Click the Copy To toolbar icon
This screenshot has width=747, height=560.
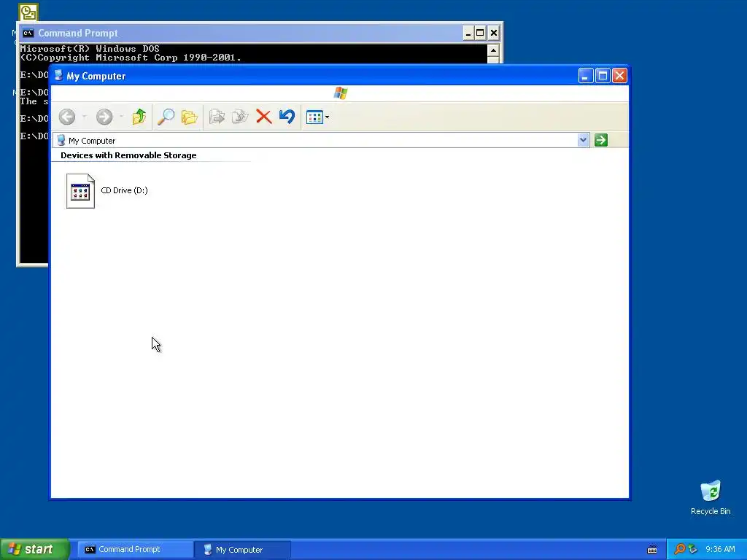click(240, 117)
